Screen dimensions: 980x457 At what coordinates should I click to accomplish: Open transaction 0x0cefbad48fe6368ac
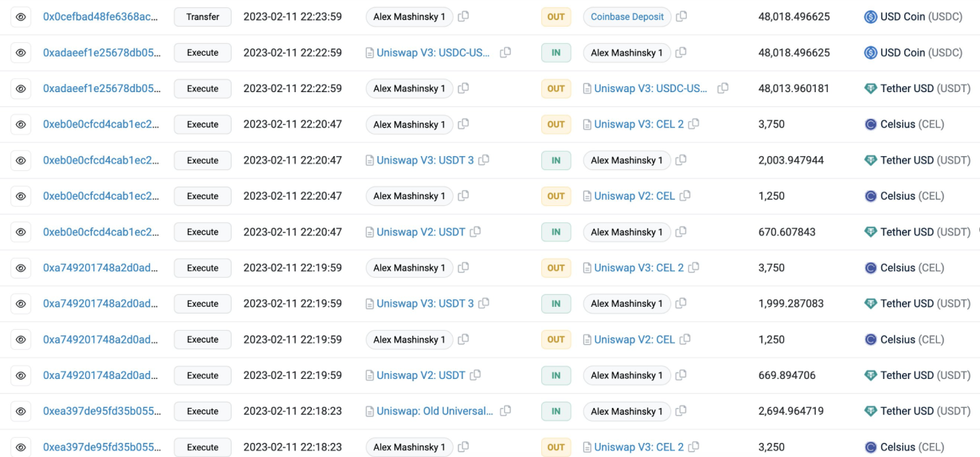coord(100,16)
